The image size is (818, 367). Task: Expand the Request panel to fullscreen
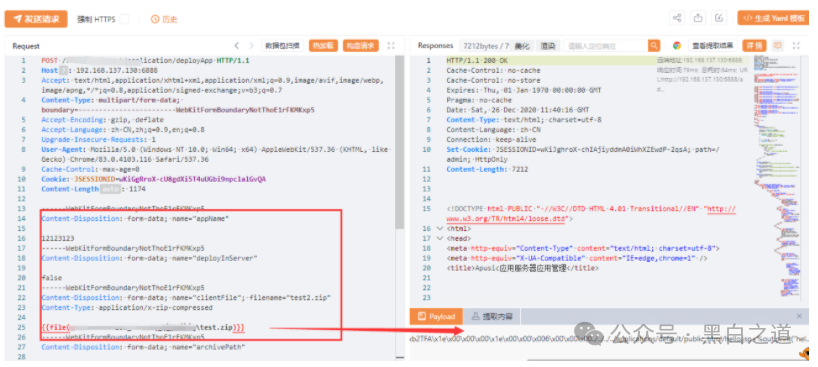[x=391, y=46]
